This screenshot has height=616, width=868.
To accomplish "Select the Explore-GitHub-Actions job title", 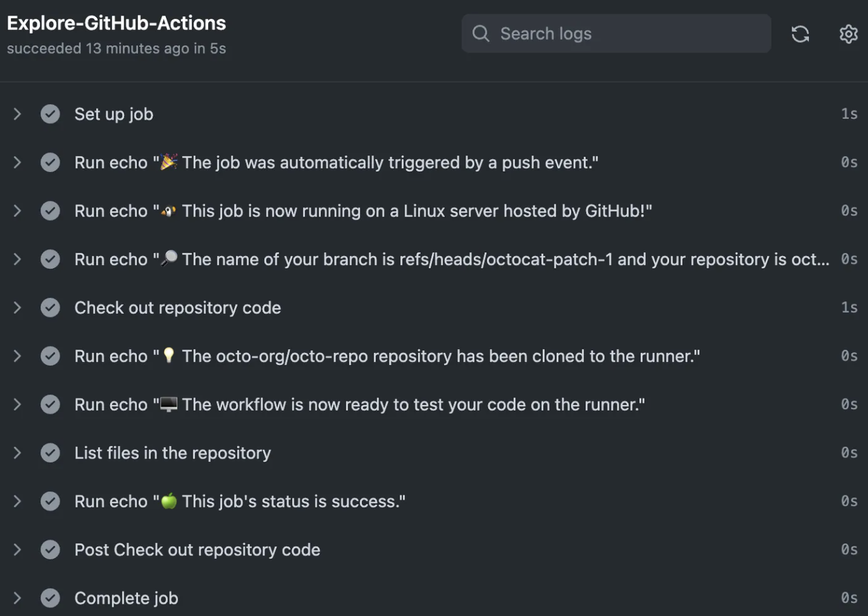I will [116, 22].
